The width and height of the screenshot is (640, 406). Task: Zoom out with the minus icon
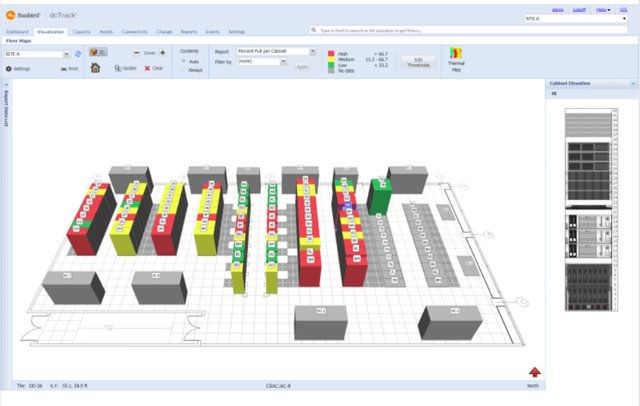(x=136, y=53)
